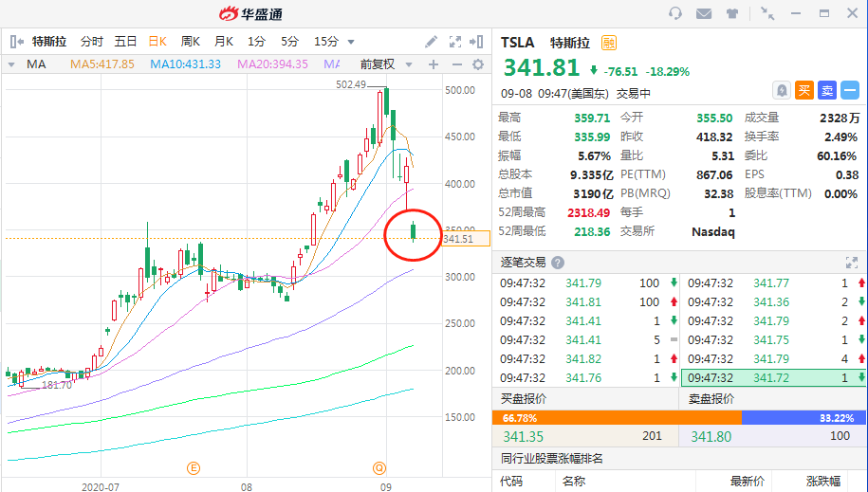Image resolution: width=868 pixels, height=492 pixels.
Task: Select the 周K weekly candlestick tab
Action: tap(191, 42)
